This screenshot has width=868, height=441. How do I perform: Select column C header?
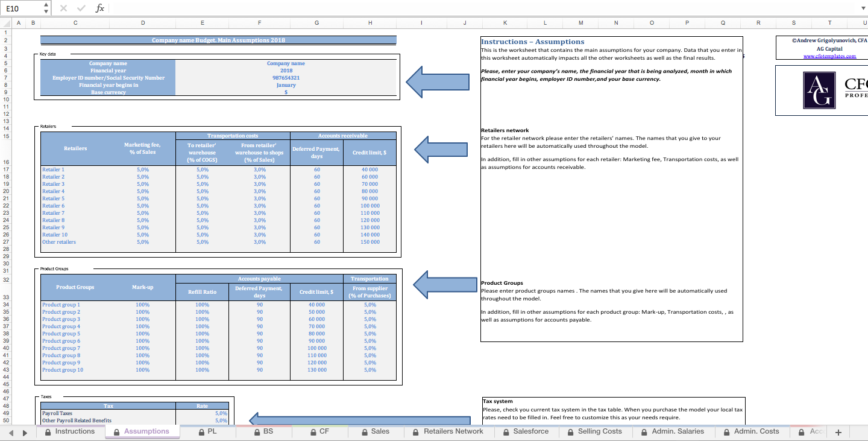(x=75, y=23)
